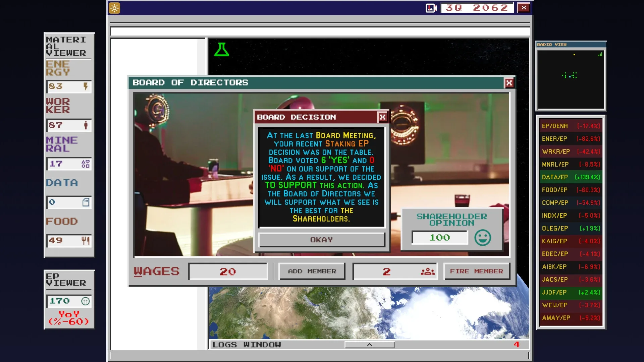Click the sun brightness icon
The image size is (644, 362).
pos(114,8)
